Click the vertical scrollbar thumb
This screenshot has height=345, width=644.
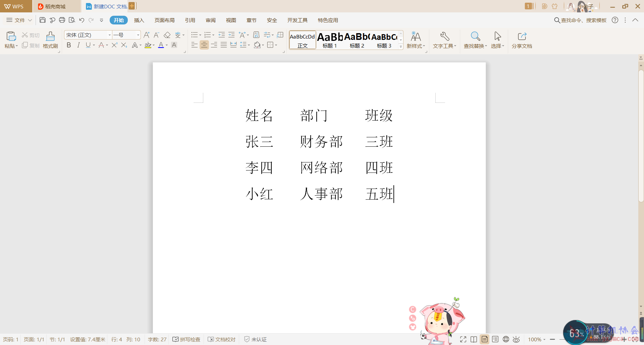coord(641,136)
